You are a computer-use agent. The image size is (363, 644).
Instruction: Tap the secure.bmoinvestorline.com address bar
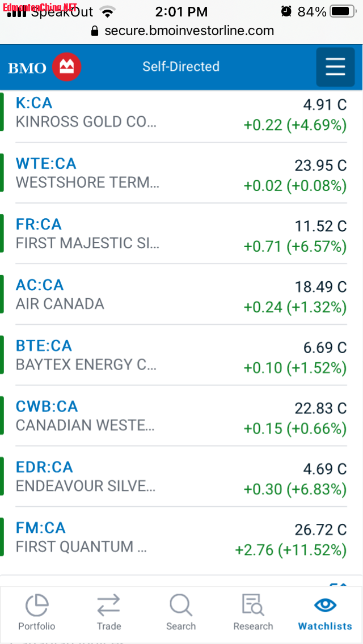coord(189,31)
